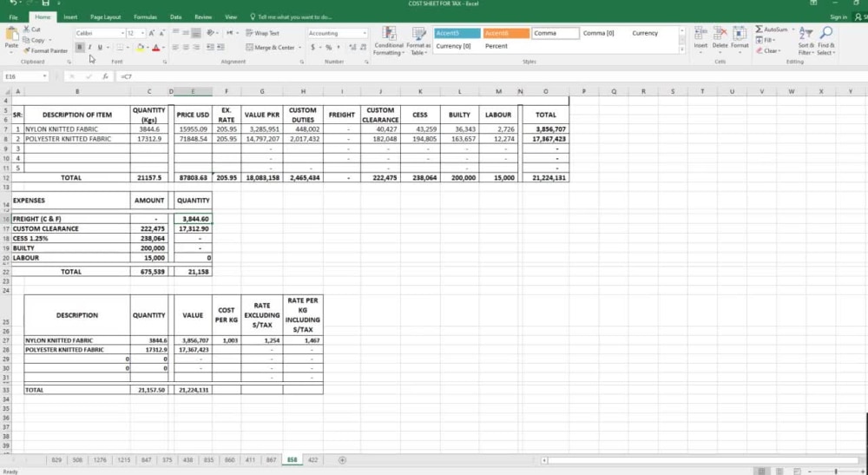Screen dimensions: 868x475
Task: Open the Sort & Filter dropdown
Action: point(806,41)
